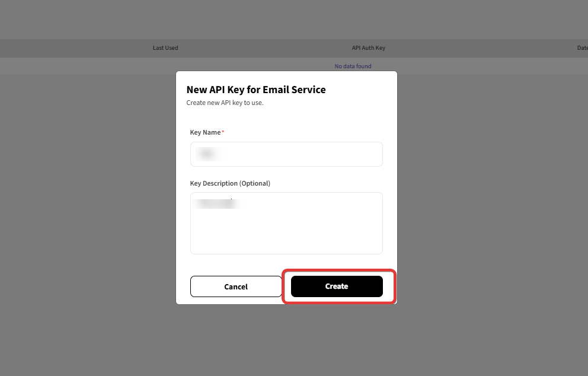
Task: Click the No data found message
Action: pyautogui.click(x=353, y=66)
